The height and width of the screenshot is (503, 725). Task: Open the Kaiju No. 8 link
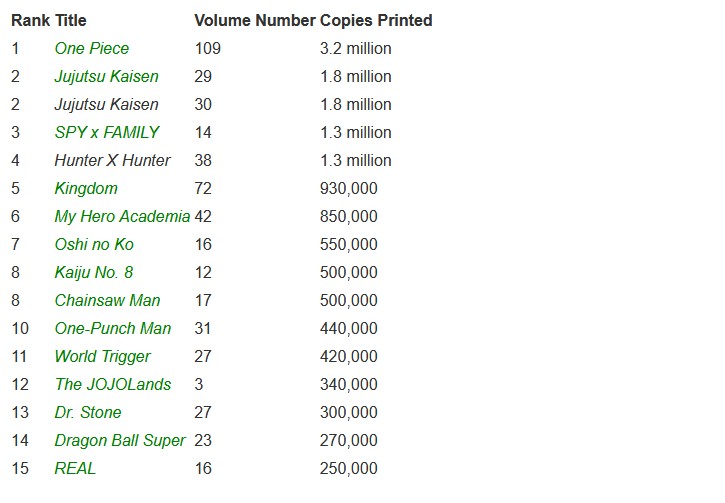(x=94, y=272)
